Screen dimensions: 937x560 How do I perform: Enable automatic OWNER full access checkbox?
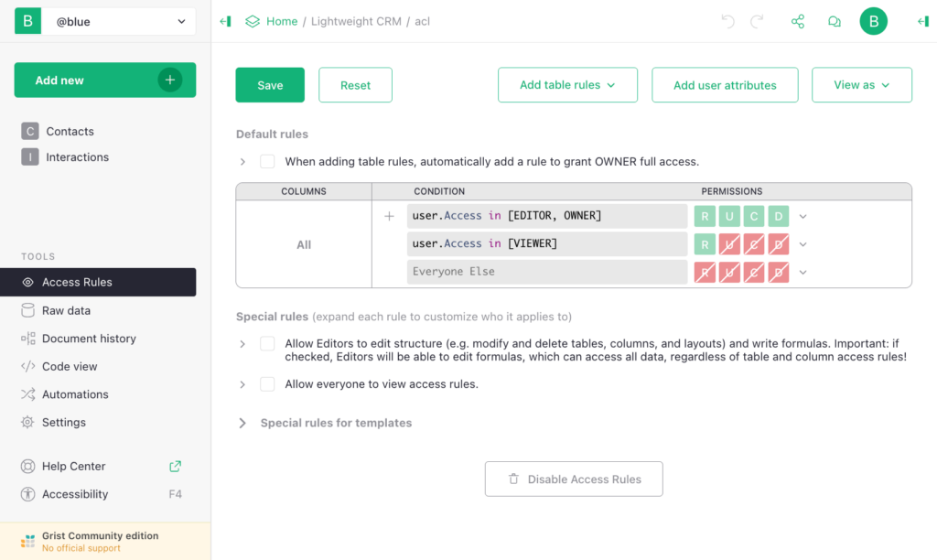[267, 161]
